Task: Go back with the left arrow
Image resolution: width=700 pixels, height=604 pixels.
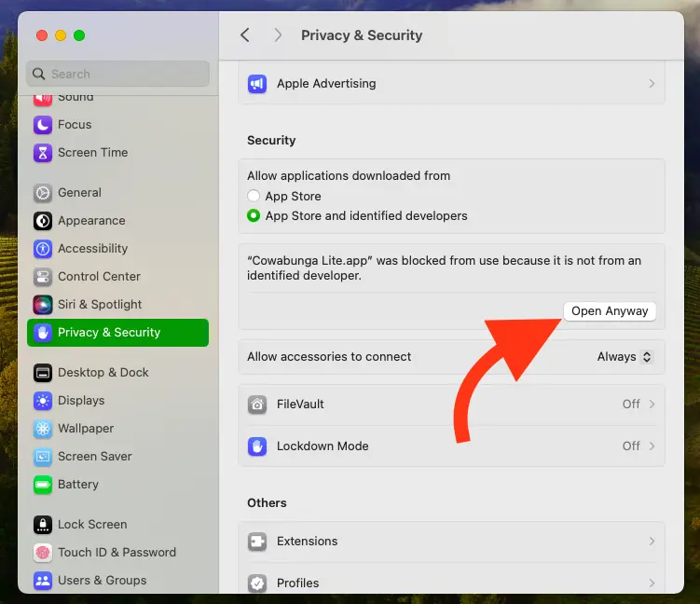Action: pos(244,34)
